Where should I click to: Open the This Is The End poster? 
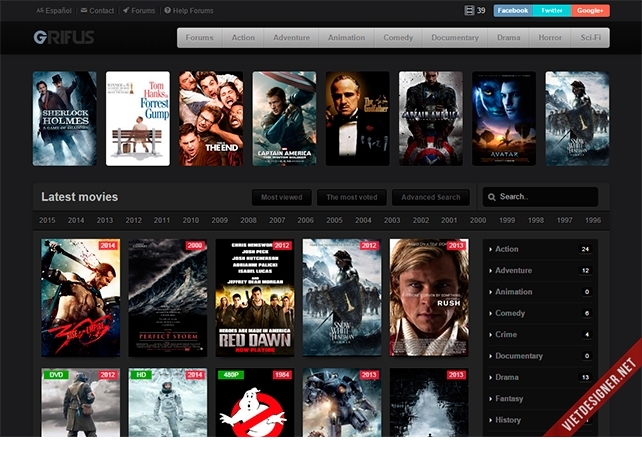tap(211, 119)
